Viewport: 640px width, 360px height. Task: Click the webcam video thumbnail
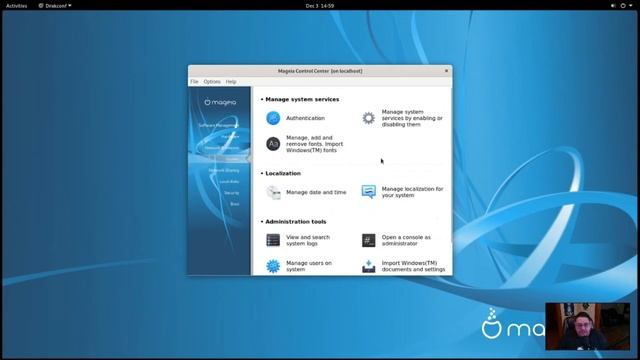coord(587,326)
